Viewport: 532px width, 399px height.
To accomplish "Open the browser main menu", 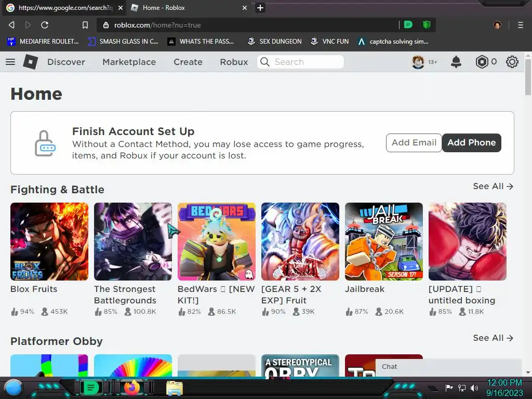I will click(x=521, y=25).
